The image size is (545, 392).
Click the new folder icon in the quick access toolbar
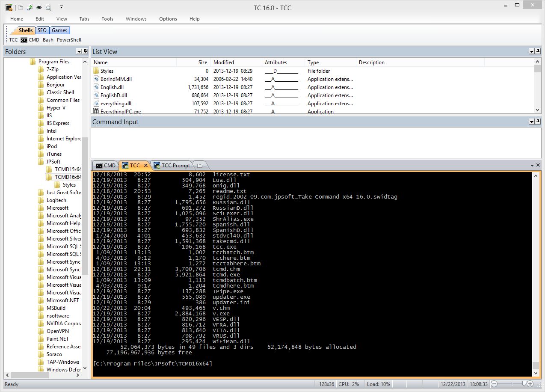pyautogui.click(x=21, y=7)
